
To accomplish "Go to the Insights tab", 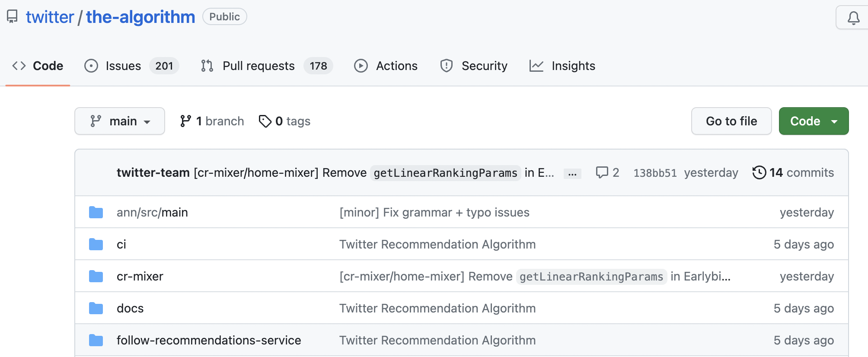I will (x=573, y=66).
